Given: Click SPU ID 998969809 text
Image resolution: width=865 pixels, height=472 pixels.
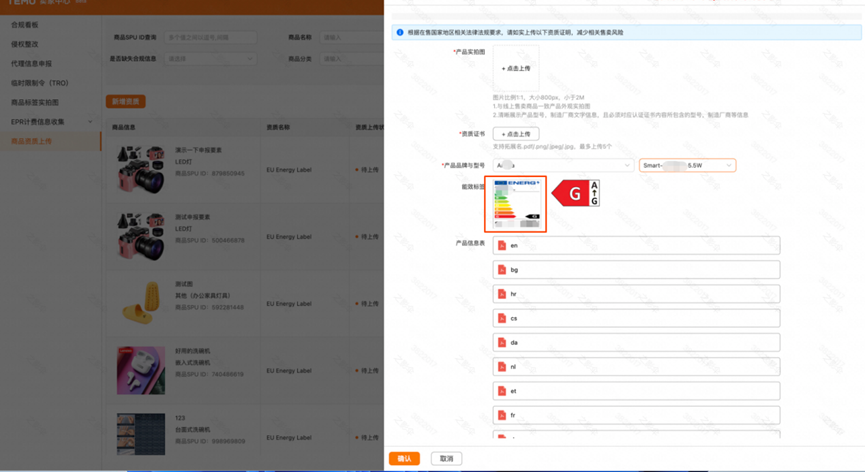Looking at the screenshot, I should coord(210,442).
